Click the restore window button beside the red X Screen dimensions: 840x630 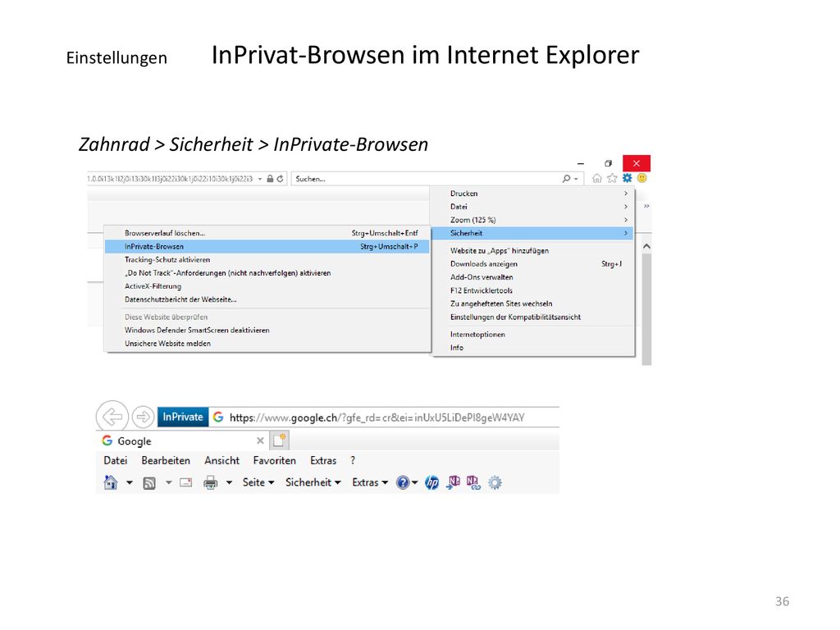click(x=608, y=163)
